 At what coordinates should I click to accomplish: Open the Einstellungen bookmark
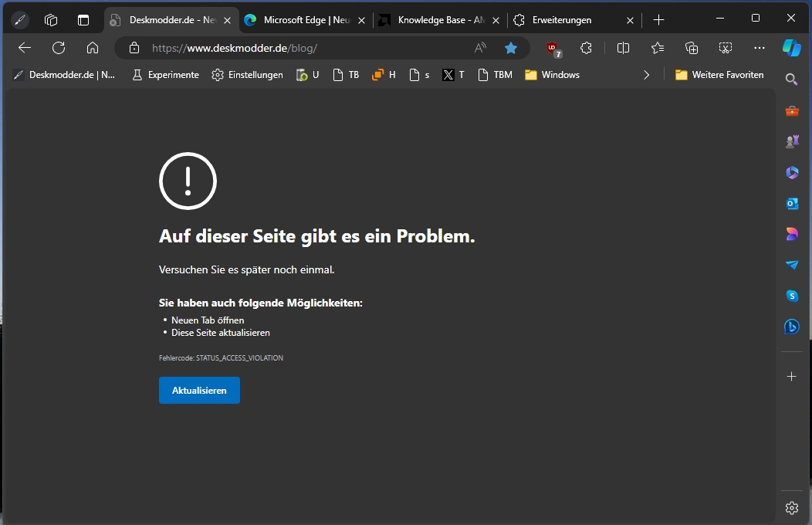pyautogui.click(x=247, y=75)
